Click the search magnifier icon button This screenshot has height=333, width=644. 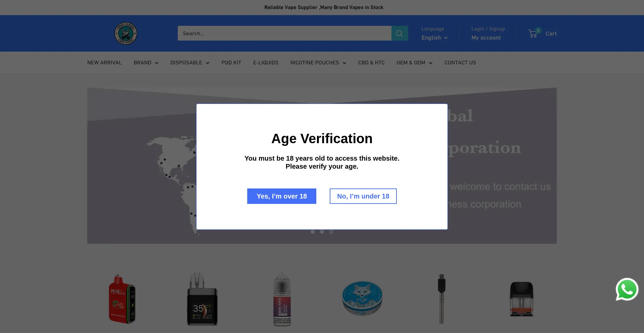[x=399, y=33]
